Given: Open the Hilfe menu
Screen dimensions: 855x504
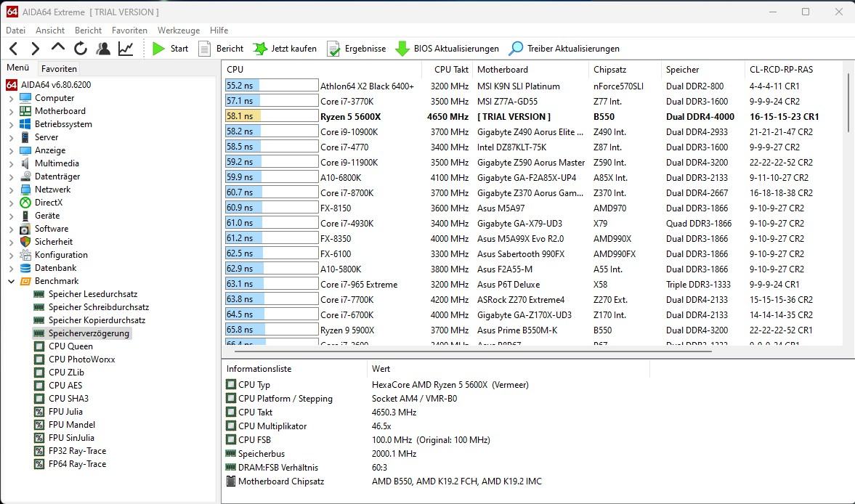Looking at the screenshot, I should 219,31.
